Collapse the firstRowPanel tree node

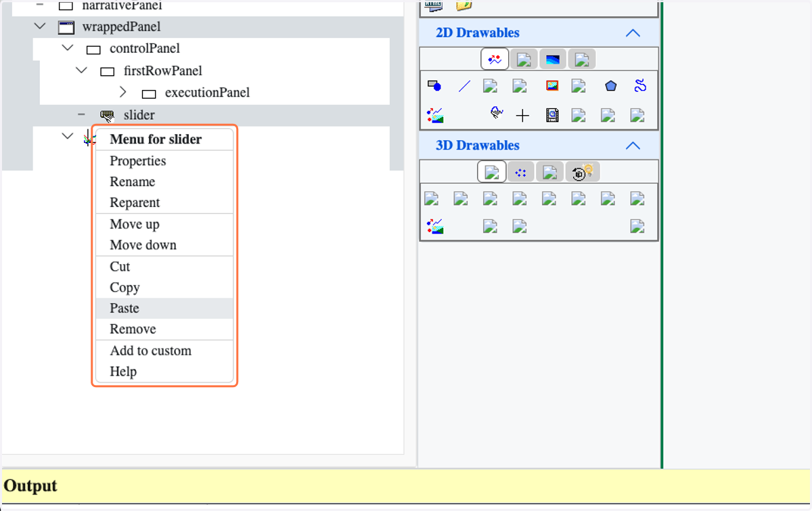[82, 70]
